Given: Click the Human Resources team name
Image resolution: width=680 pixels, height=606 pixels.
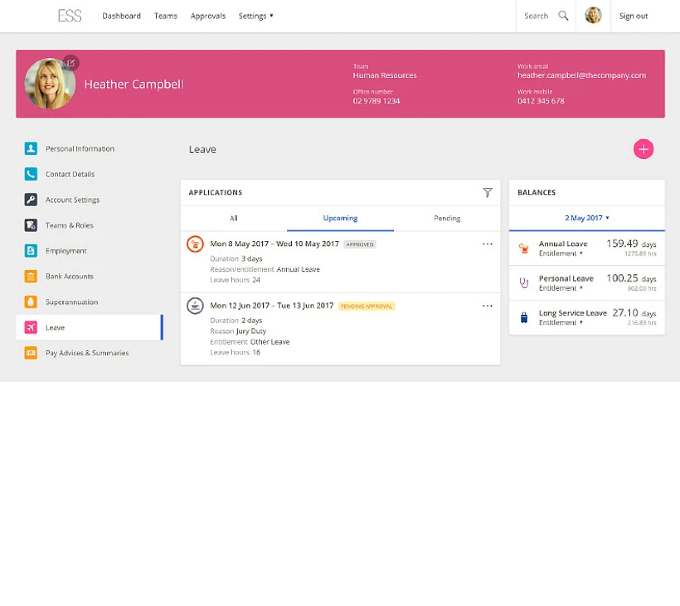Looking at the screenshot, I should tap(385, 75).
